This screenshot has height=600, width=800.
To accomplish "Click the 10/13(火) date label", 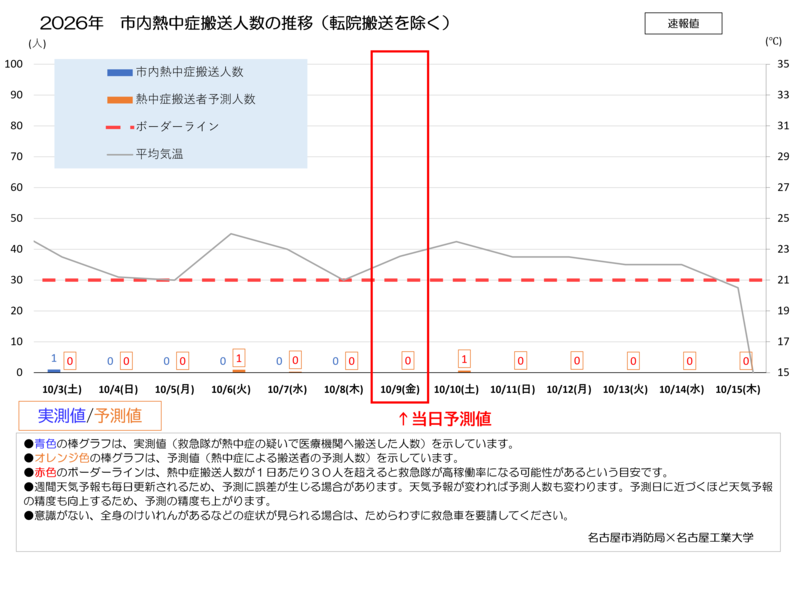I will tap(626, 389).
